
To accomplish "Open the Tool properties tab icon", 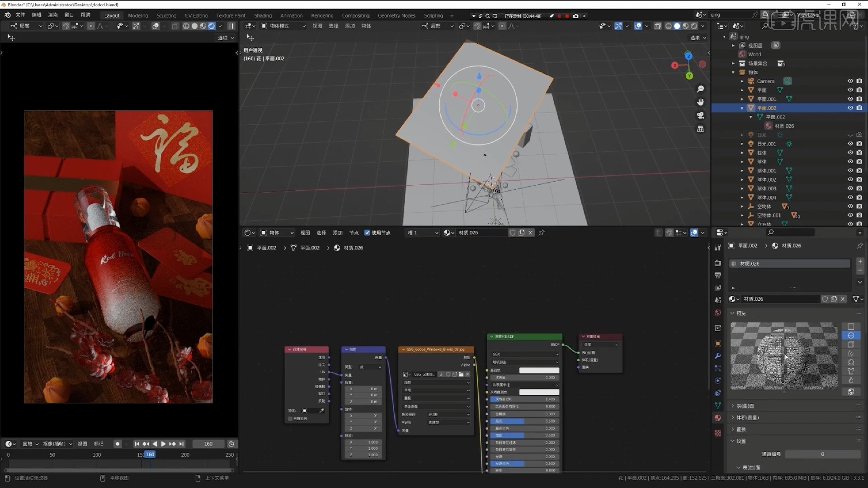I will 717,248.
